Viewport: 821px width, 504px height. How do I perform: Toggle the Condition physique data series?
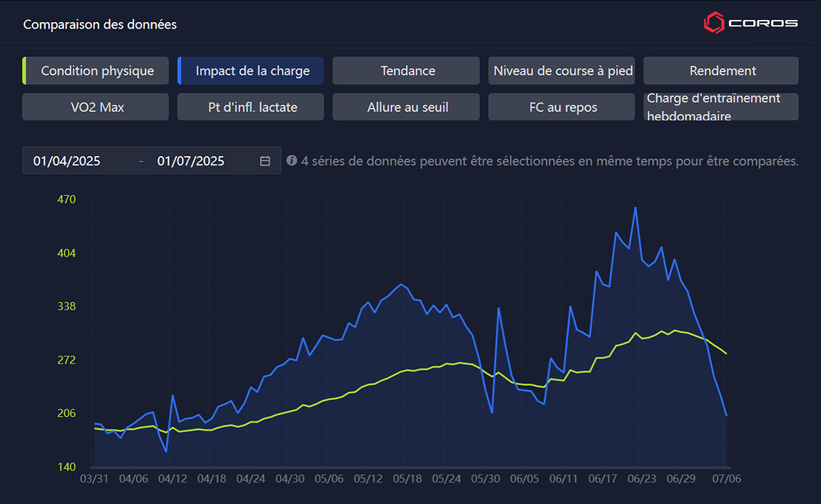point(96,71)
